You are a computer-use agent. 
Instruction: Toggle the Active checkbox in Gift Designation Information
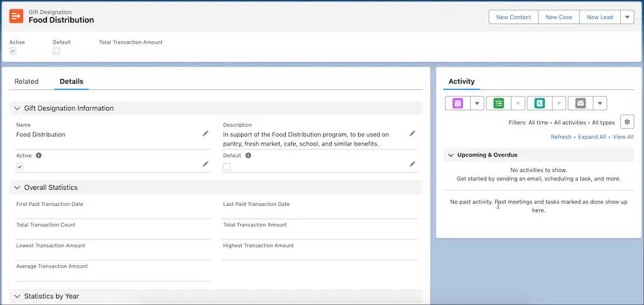coord(20,167)
